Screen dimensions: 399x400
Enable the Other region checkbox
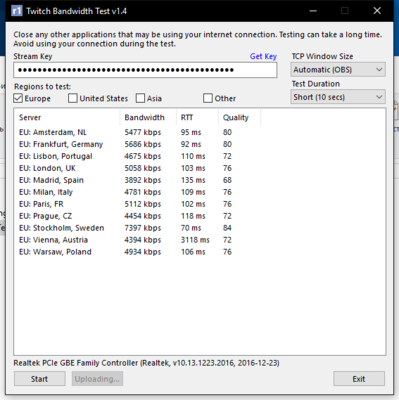[x=208, y=98]
